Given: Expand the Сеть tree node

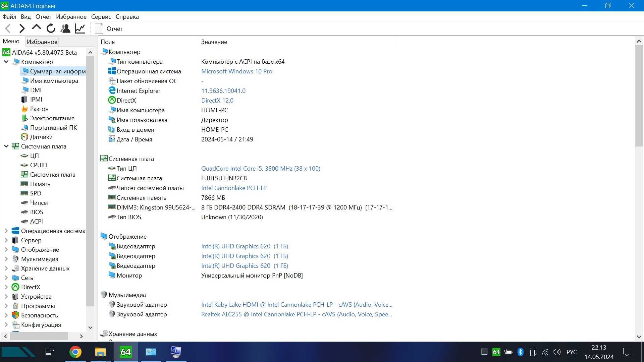Looking at the screenshot, I should [6, 278].
